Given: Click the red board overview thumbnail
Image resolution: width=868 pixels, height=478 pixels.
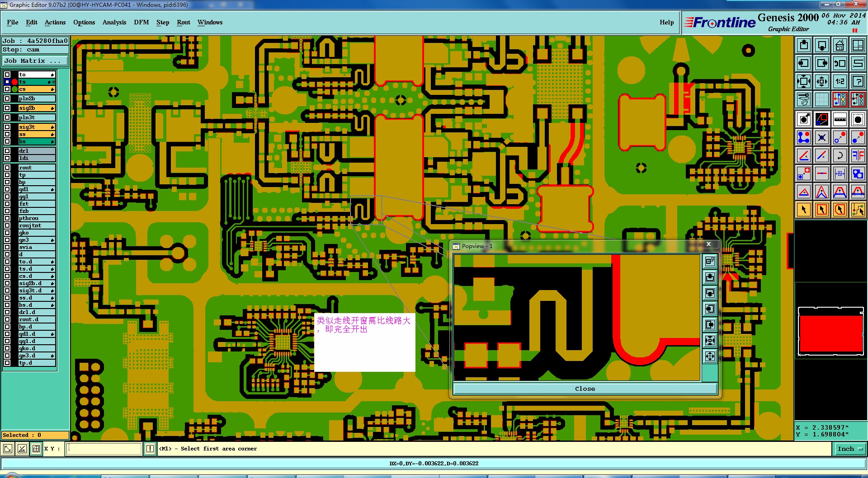Looking at the screenshot, I should [x=831, y=333].
